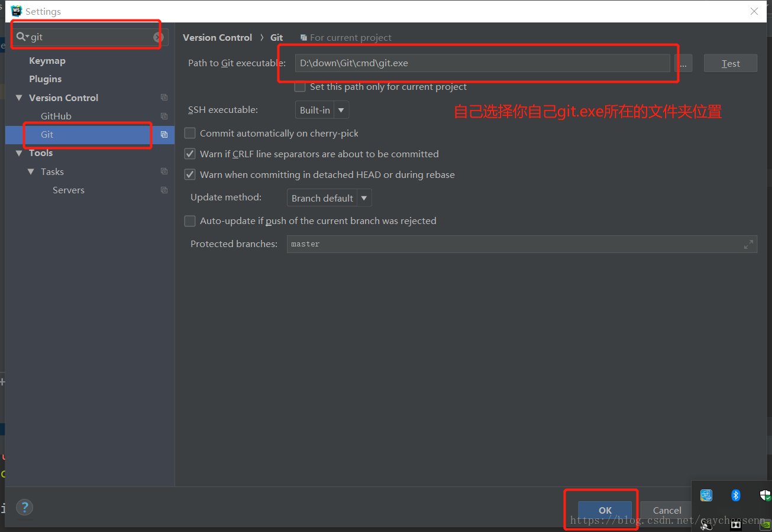
Task: Open Update method Branch default dropdown
Action: click(330, 198)
